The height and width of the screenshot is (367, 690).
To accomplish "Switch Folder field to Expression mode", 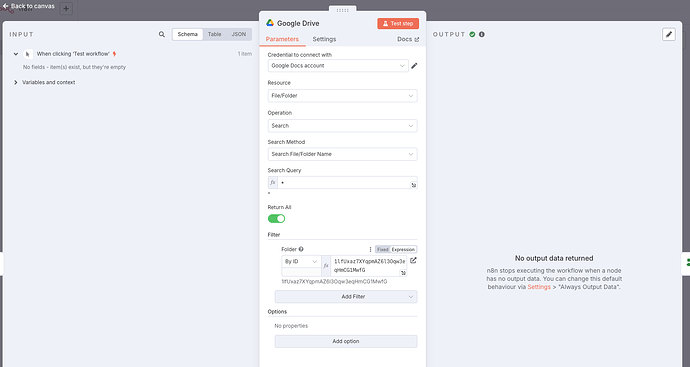I will [x=403, y=250].
